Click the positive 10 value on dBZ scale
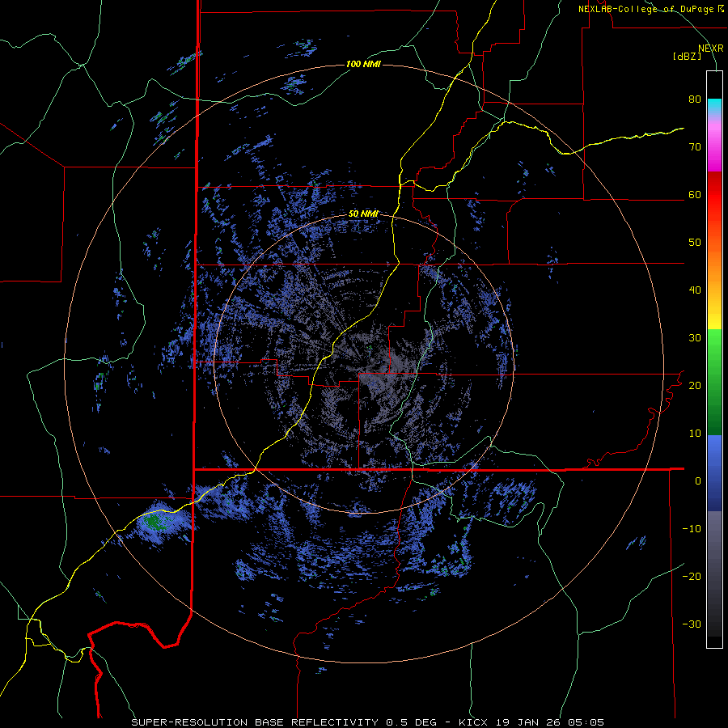 pyautogui.click(x=695, y=434)
